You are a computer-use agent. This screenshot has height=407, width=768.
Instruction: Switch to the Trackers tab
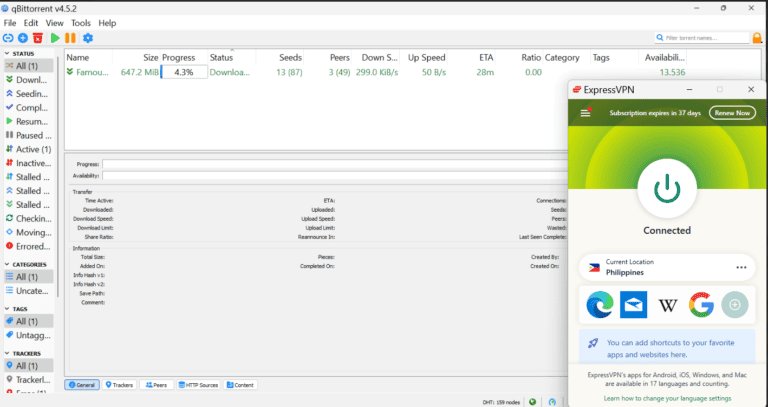120,384
